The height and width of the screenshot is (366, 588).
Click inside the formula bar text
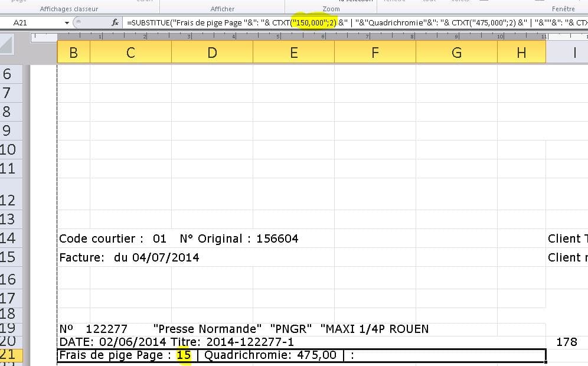(x=354, y=23)
